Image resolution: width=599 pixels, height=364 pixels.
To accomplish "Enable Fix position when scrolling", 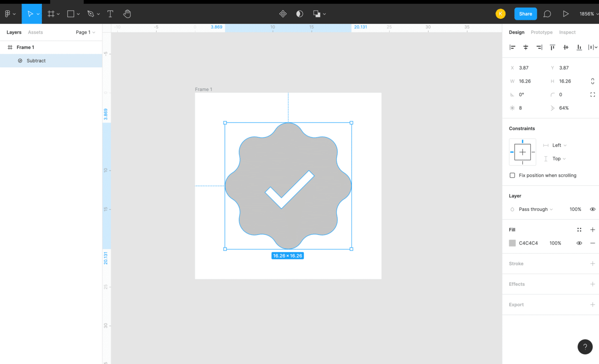I will coord(512,175).
